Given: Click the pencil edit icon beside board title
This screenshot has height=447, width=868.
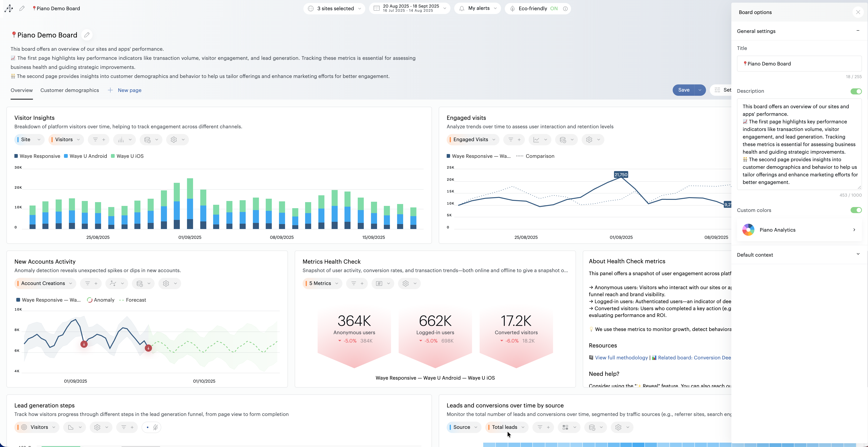Looking at the screenshot, I should point(87,35).
